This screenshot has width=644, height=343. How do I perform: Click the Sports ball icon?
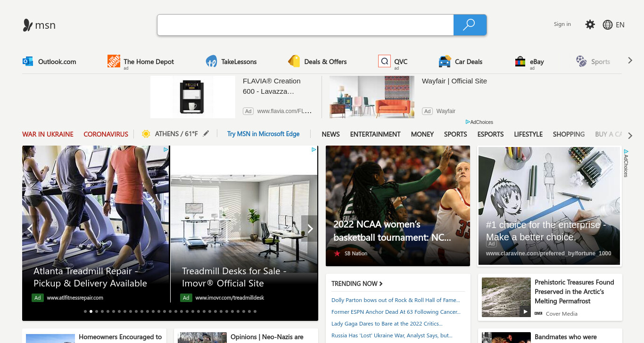pos(581,61)
